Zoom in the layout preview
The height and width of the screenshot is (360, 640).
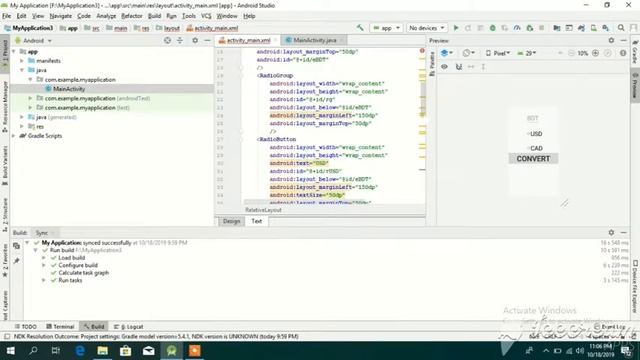pyautogui.click(x=596, y=53)
